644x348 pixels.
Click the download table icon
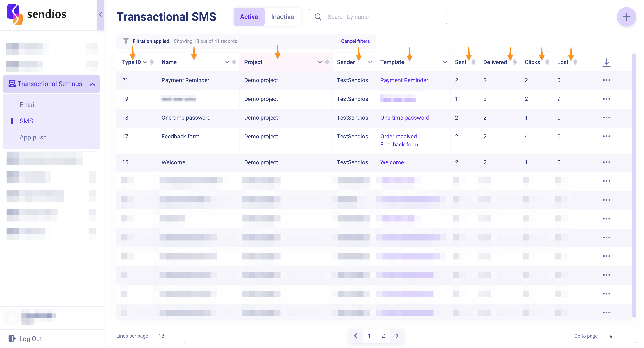coord(606,62)
